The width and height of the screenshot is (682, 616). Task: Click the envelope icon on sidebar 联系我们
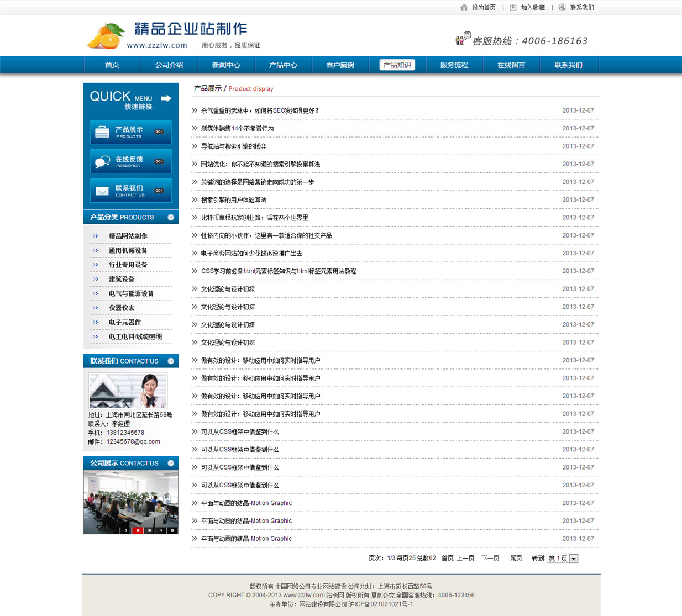(102, 191)
